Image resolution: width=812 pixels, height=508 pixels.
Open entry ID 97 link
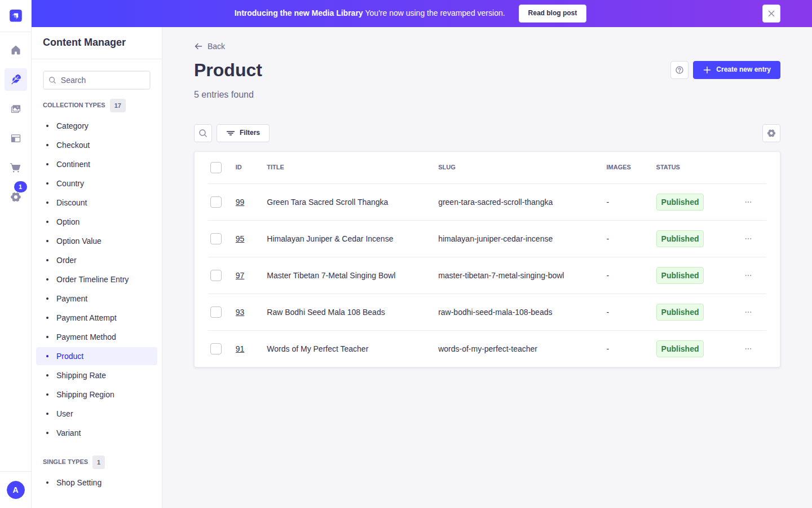coord(240,275)
